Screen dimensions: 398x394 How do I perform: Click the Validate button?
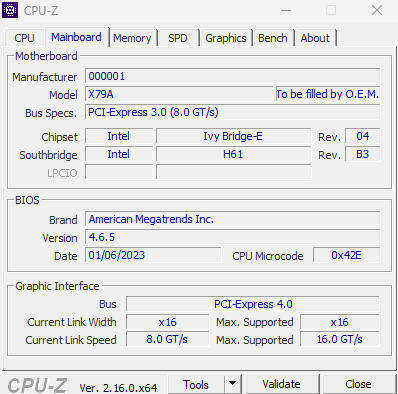click(281, 384)
